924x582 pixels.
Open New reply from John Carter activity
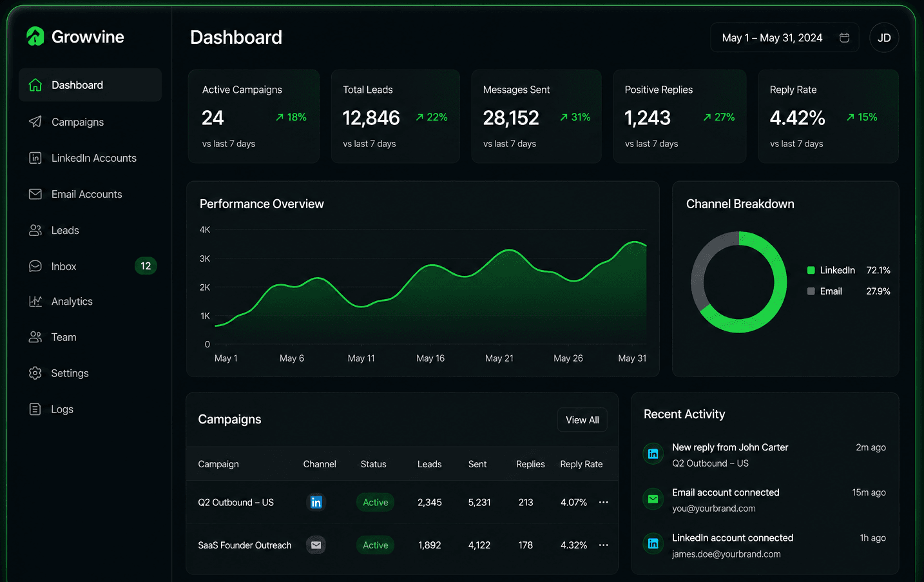[730, 447]
